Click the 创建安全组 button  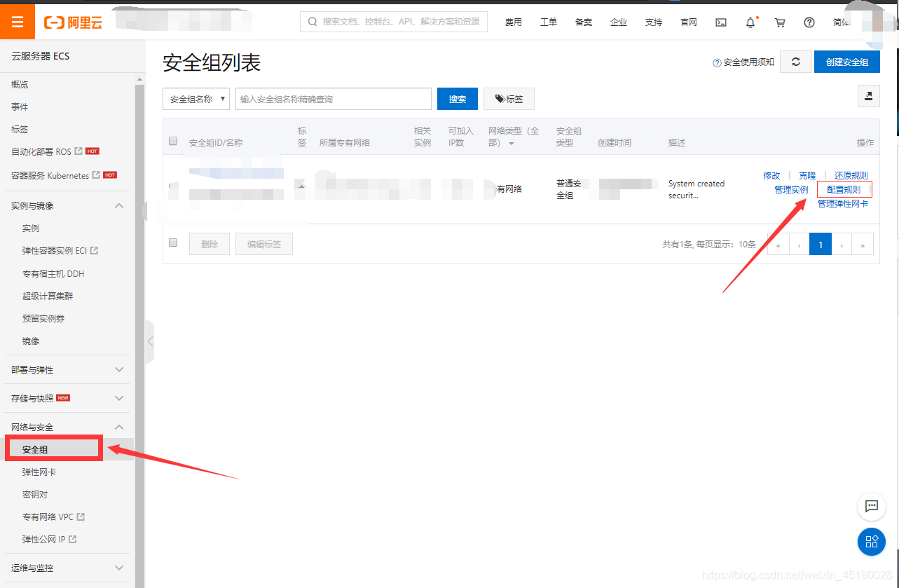(x=847, y=62)
